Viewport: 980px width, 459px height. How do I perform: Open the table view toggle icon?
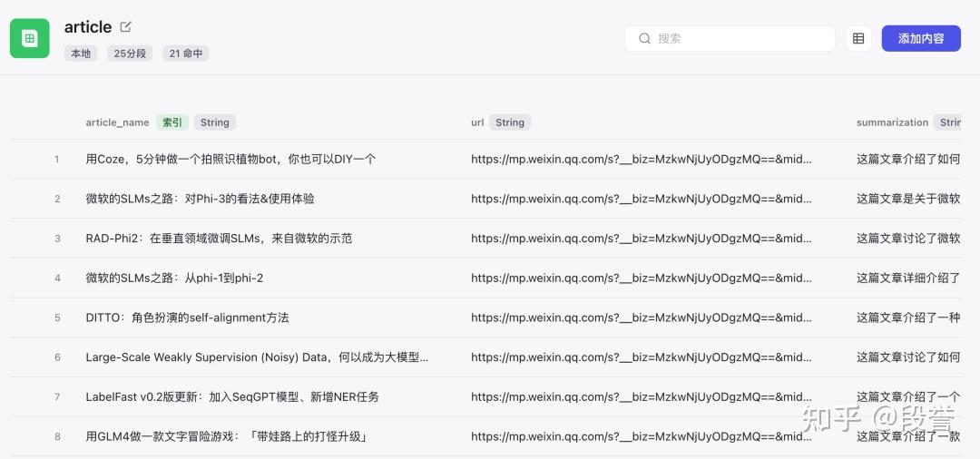coord(858,39)
